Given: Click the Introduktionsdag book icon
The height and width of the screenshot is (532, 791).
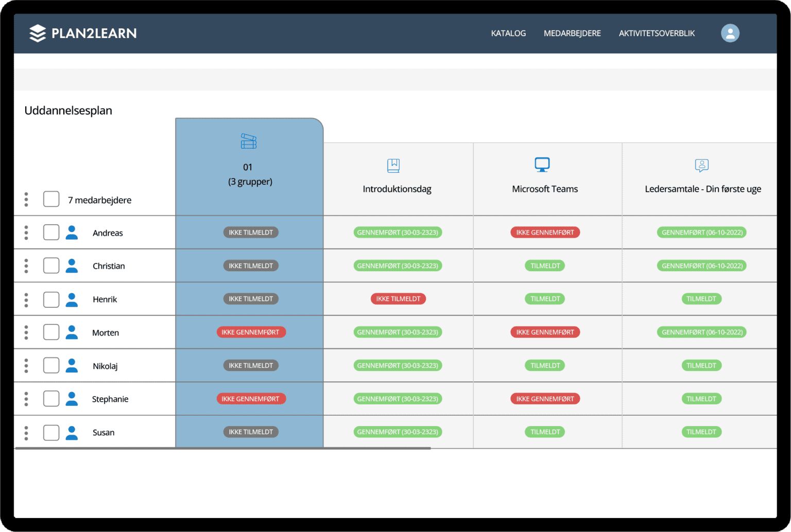Looking at the screenshot, I should pos(393,166).
